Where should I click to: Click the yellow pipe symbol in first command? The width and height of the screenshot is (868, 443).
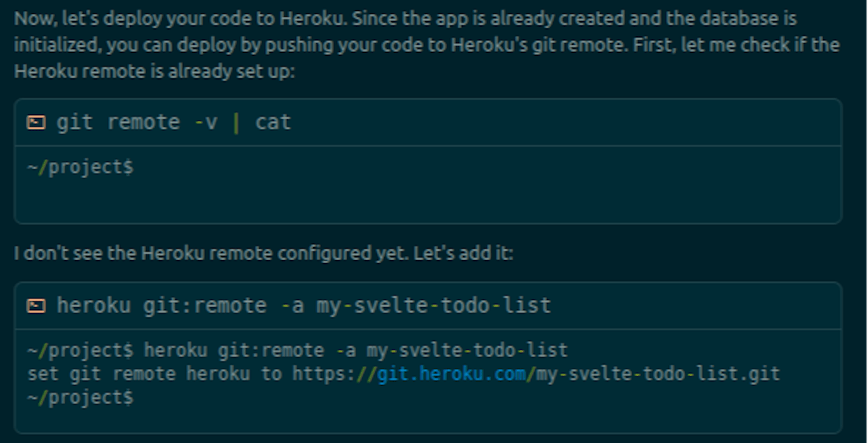[x=236, y=122]
